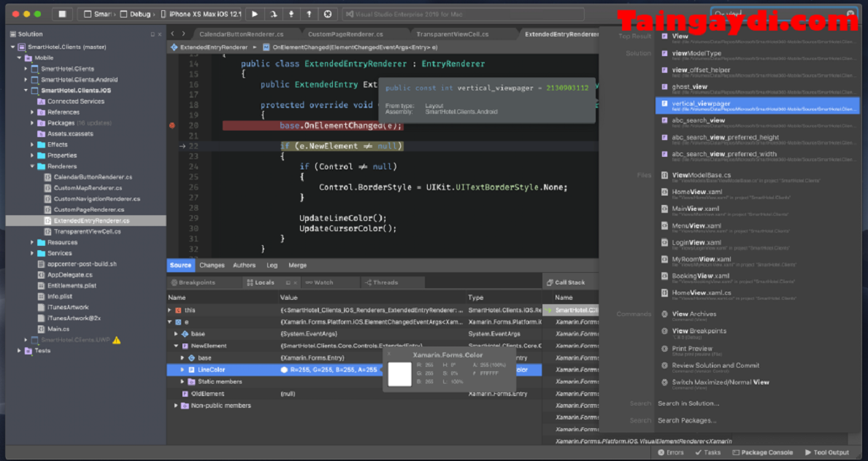Viewport: 868px width, 461px height.
Task: Expand the SmartHotel.Clients.Android project
Action: point(26,80)
